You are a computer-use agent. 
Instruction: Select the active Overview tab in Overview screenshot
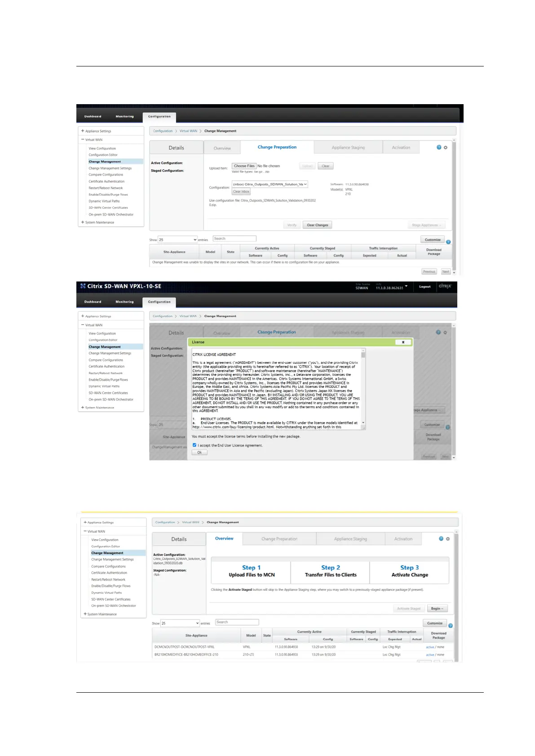point(224,538)
